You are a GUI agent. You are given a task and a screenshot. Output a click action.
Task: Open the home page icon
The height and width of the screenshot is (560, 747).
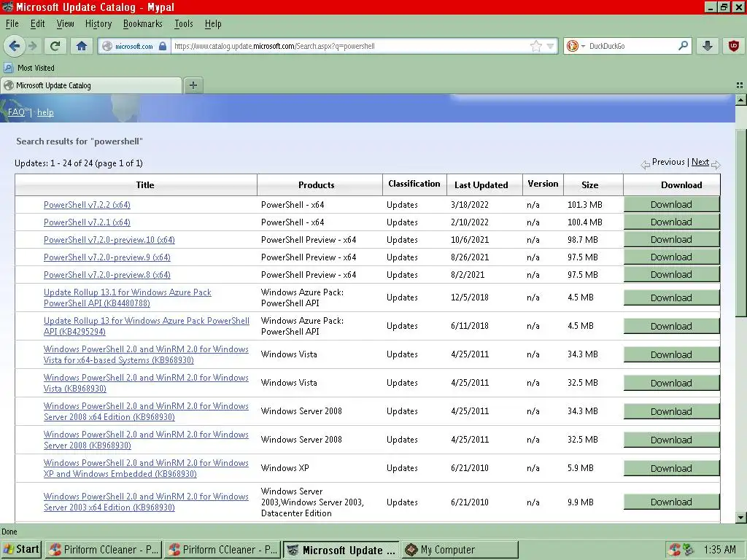pos(82,46)
